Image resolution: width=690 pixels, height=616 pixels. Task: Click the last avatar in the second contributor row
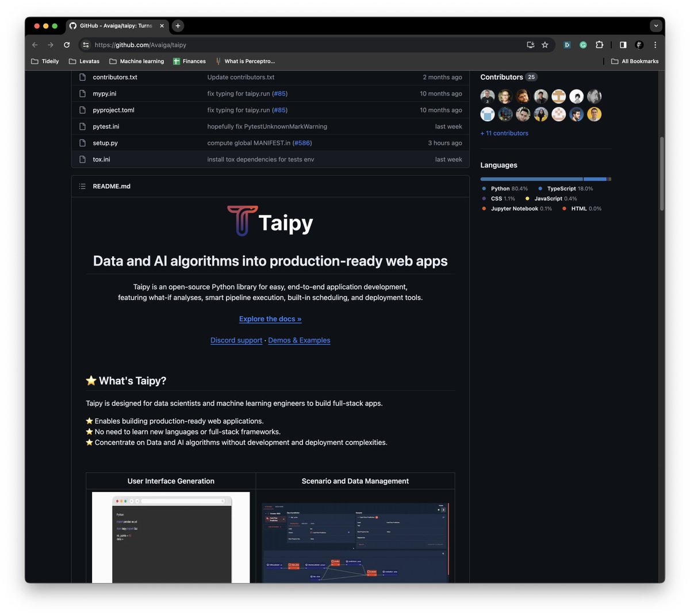pyautogui.click(x=595, y=114)
